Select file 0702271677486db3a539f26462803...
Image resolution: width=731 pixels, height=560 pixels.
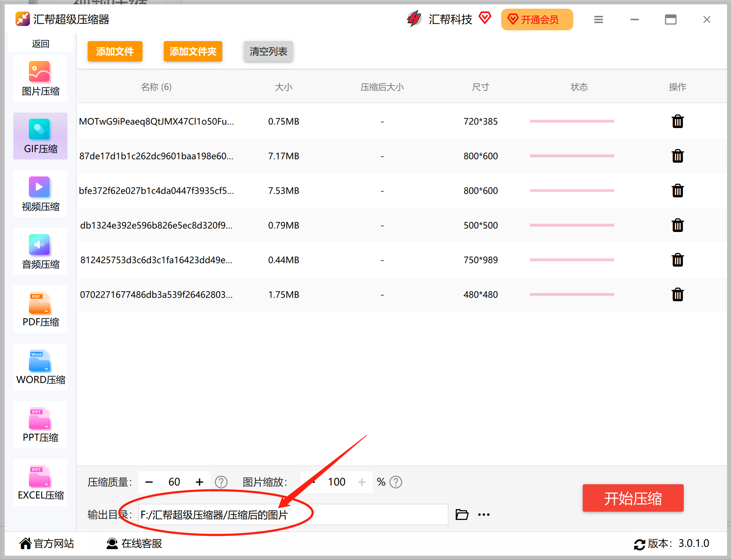[156, 295]
